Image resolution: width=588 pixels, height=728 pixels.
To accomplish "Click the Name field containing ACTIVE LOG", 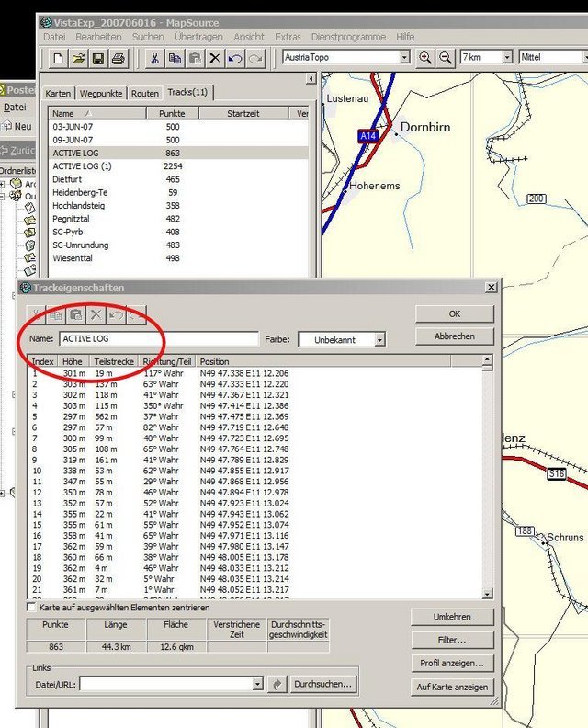I will coord(159,339).
